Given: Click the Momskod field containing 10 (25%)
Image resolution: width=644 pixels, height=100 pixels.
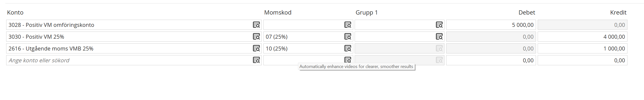Looking at the screenshot, I should [x=302, y=48].
